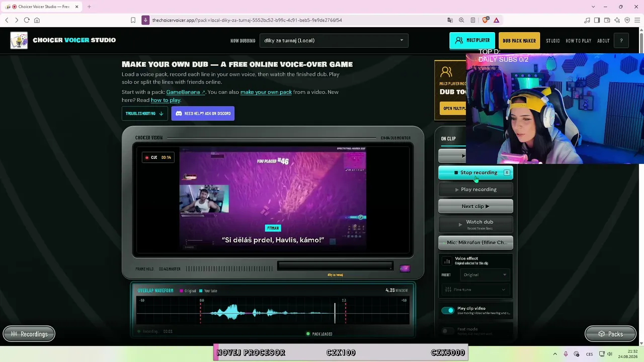Open the Brave Rewards triangle icon
Screen dimensions: 644x362
(x=497, y=20)
